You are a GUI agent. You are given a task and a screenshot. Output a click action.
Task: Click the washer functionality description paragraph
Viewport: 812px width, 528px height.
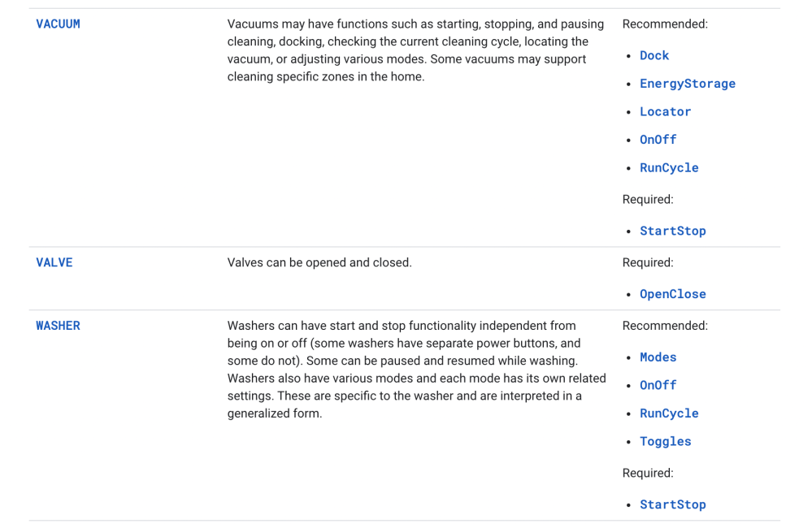pos(416,369)
